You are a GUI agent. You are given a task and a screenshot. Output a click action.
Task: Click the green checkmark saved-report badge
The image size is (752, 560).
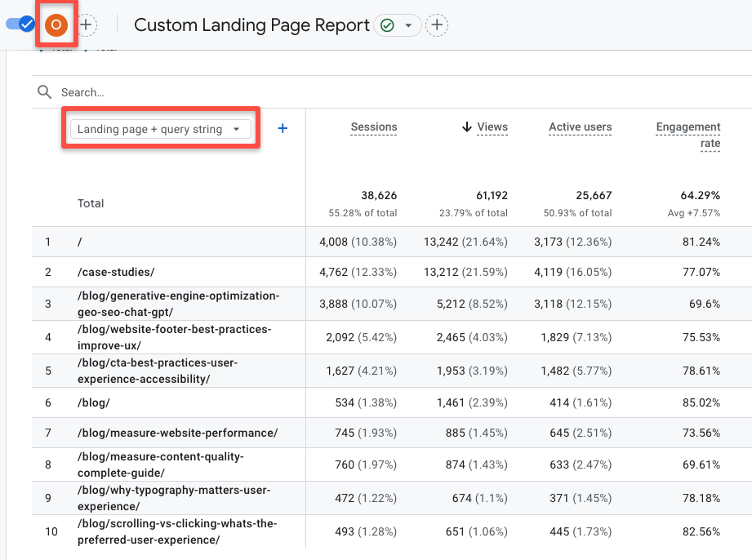(386, 25)
